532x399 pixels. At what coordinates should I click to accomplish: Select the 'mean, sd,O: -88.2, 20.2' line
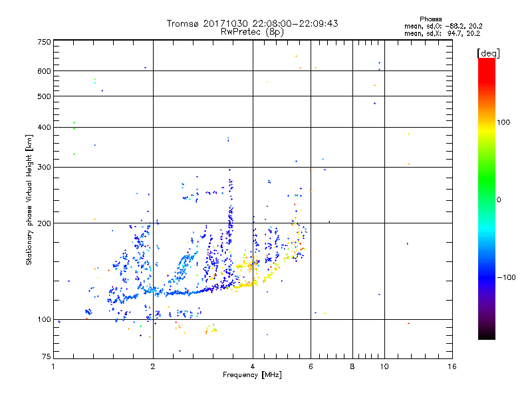click(x=443, y=26)
